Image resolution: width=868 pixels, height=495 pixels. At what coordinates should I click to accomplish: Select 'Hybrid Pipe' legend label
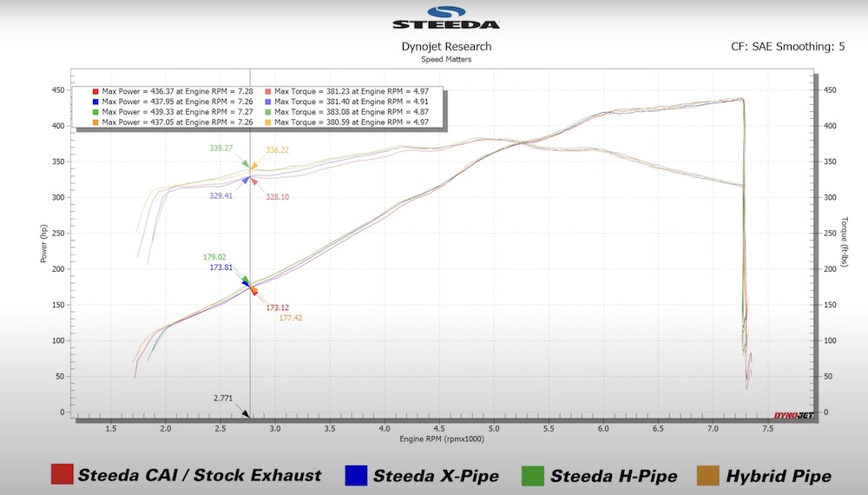click(x=779, y=476)
